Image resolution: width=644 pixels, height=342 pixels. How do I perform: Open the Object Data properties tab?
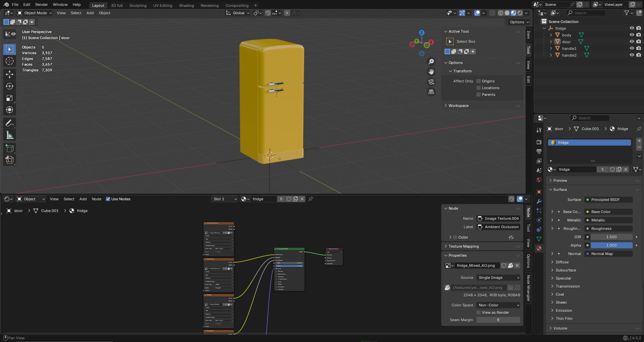[539, 239]
